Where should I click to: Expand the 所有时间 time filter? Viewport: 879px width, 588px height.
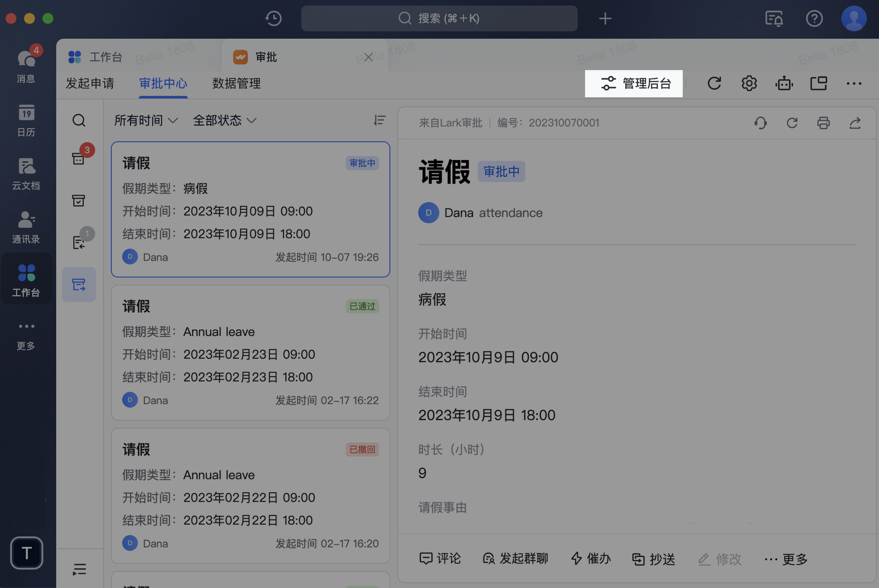click(146, 120)
